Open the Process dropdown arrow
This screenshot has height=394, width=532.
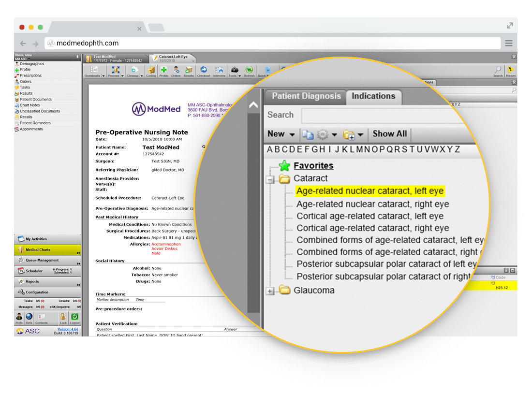(122, 76)
